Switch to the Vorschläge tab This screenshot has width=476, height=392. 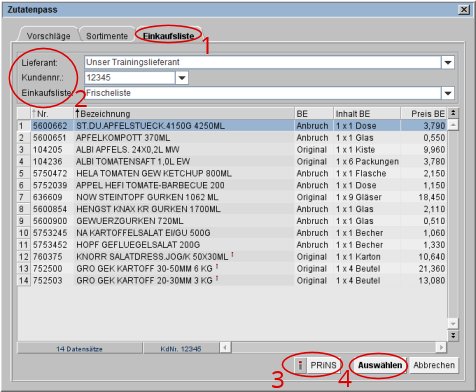(49, 36)
